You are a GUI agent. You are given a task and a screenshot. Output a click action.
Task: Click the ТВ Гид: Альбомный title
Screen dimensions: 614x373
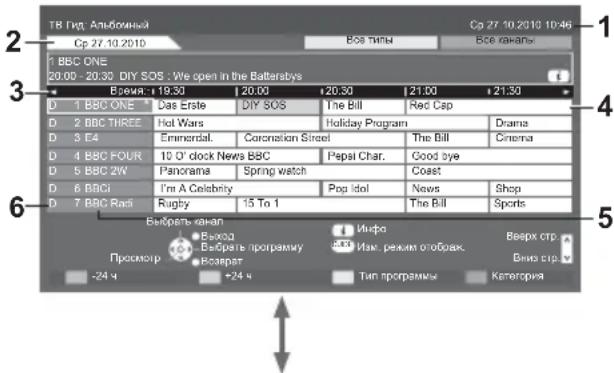[99, 25]
